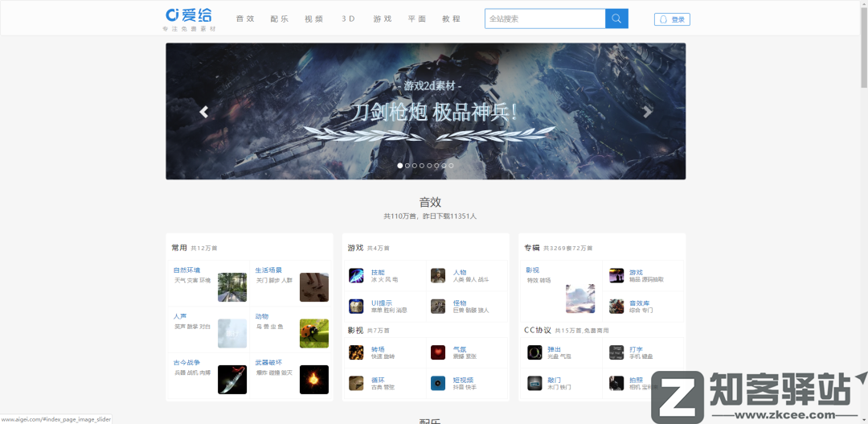Open the 技能 skill sound icon
Viewport: 868px width, 424px height.
click(356, 275)
